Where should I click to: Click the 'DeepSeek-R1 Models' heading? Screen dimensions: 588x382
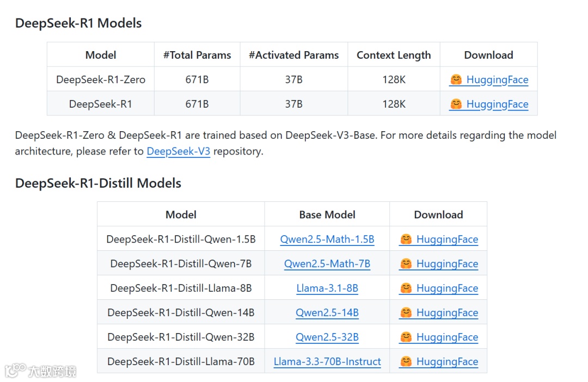tap(78, 23)
